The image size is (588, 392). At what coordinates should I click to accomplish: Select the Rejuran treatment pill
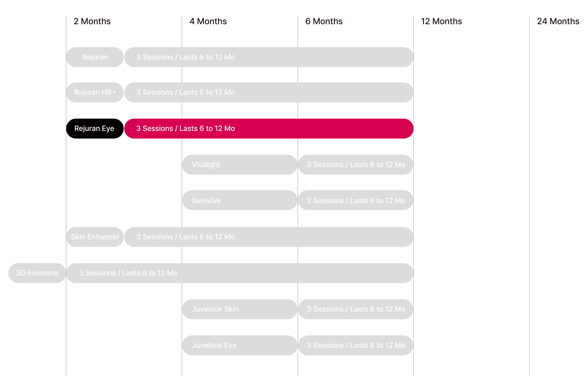(x=95, y=57)
